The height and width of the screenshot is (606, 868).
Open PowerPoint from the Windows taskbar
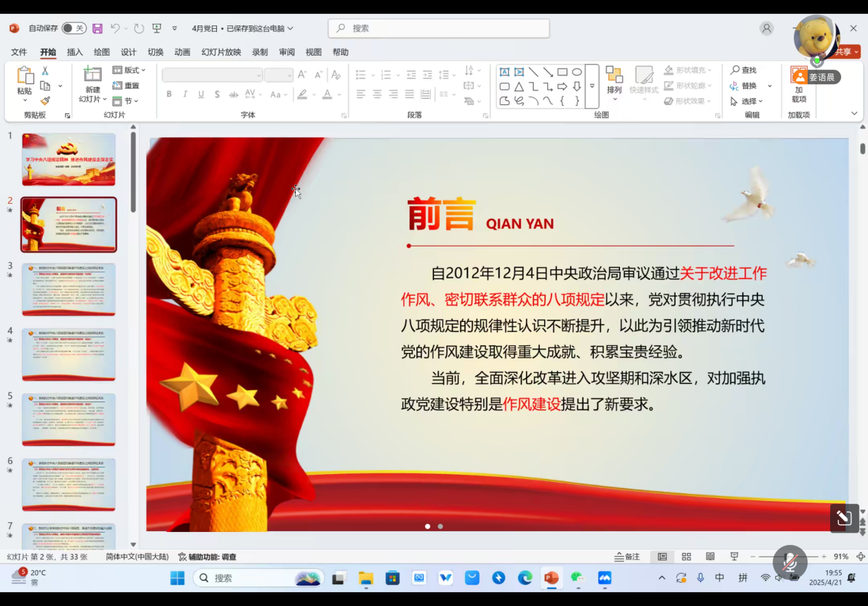pyautogui.click(x=551, y=578)
